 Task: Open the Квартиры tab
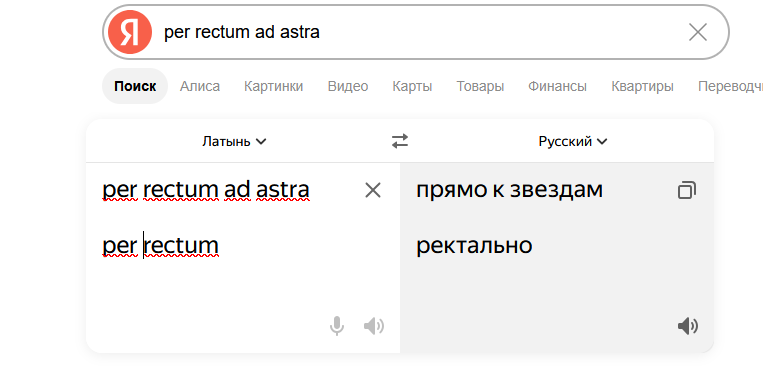tap(642, 87)
